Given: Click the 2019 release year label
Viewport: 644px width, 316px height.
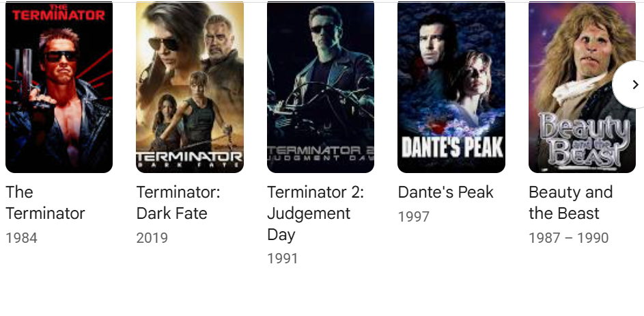Looking at the screenshot, I should tap(152, 238).
